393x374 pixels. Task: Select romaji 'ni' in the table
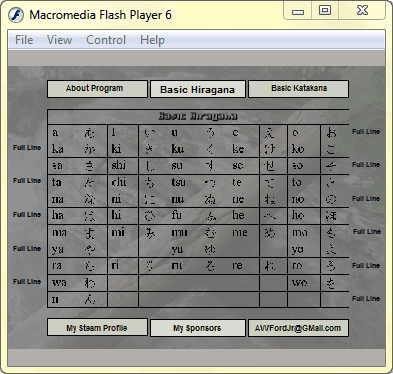point(116,199)
